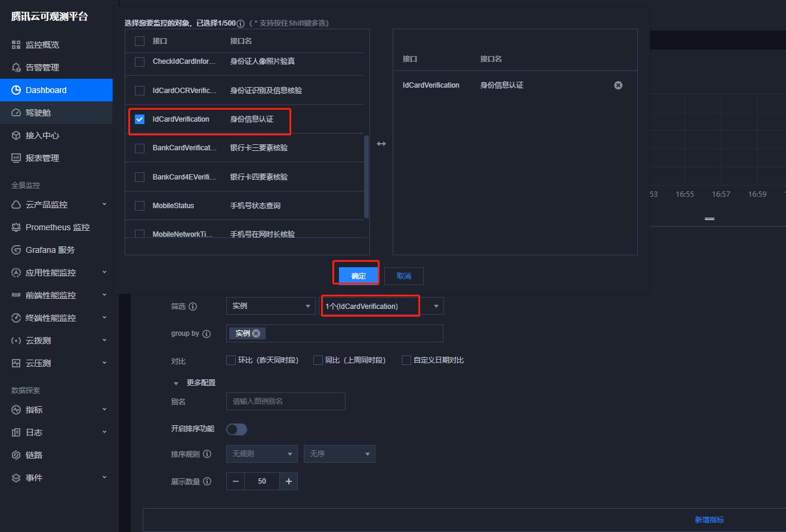786x532 pixels.
Task: Expand the 云产品监控 submenu chevron
Action: [x=104, y=204]
